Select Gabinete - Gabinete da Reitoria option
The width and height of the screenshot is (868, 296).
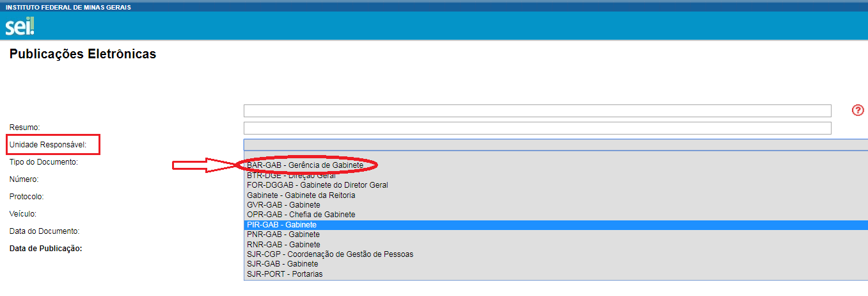301,195
